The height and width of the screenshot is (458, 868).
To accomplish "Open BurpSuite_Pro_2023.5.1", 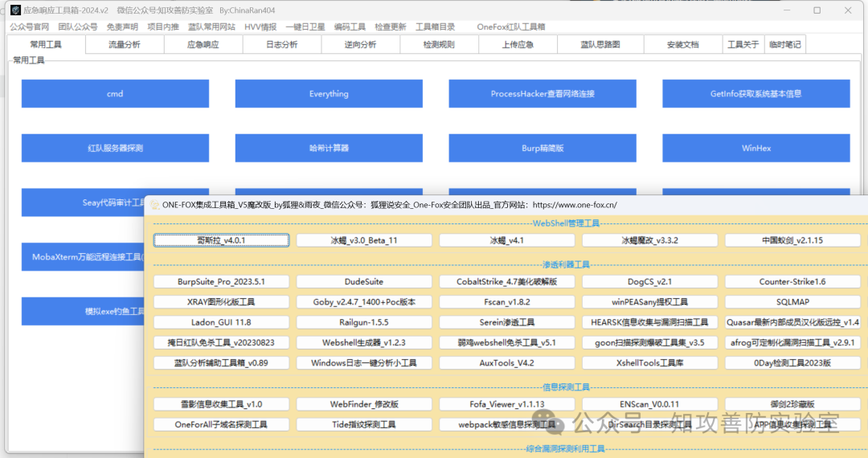I will click(222, 281).
